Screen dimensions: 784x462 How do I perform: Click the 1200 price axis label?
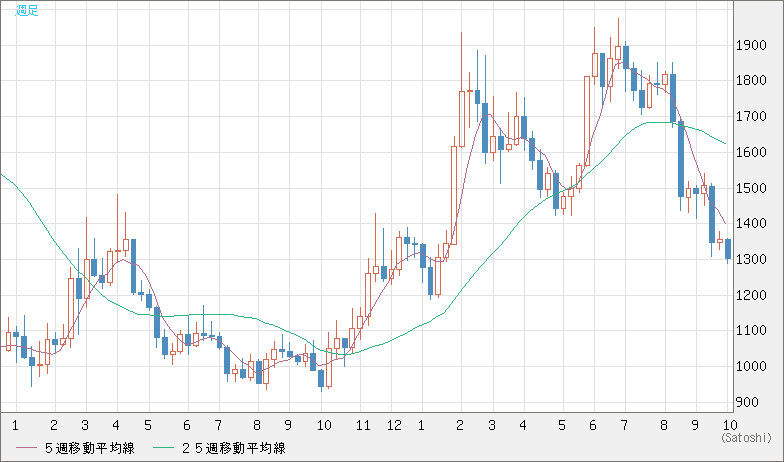[x=751, y=295]
